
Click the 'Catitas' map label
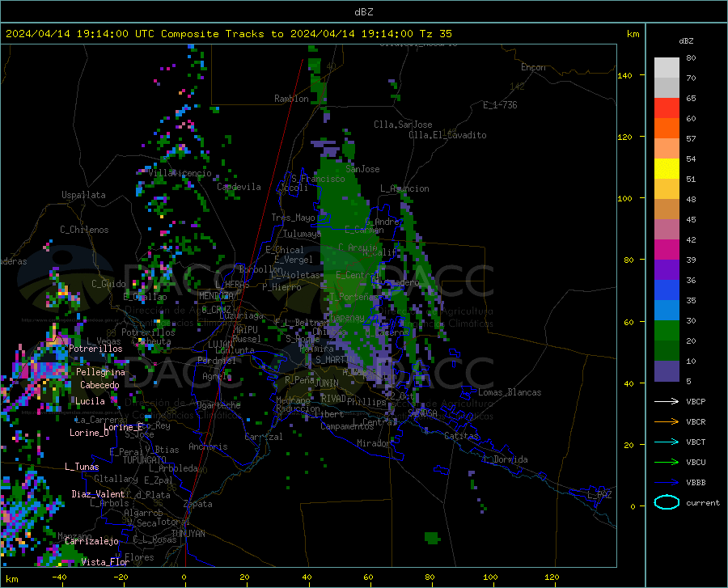461,436
